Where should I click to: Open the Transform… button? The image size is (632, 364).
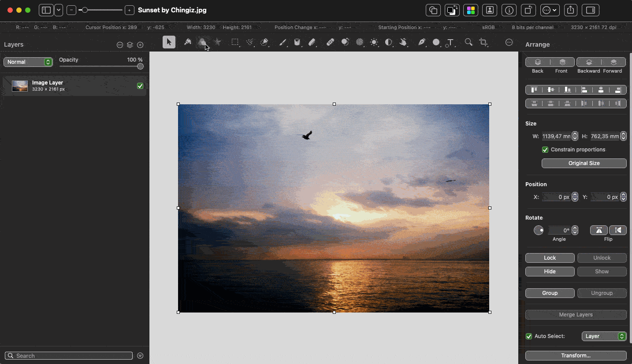pos(576,356)
